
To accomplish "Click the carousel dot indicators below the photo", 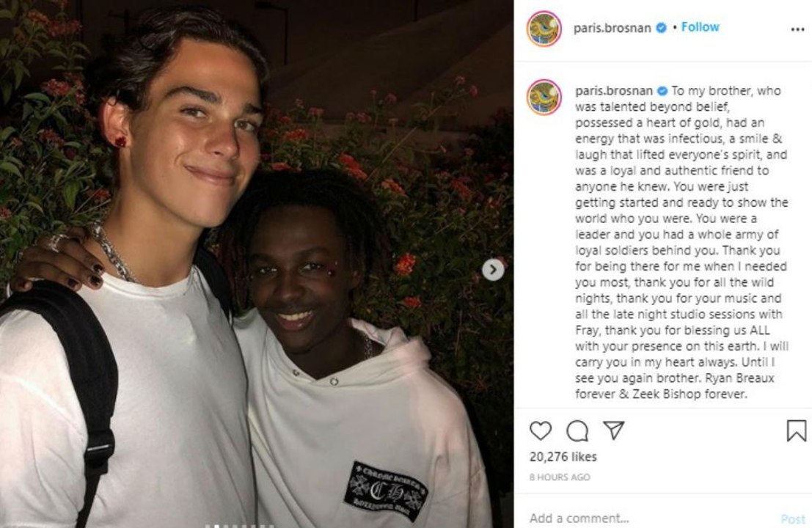I will (238, 526).
